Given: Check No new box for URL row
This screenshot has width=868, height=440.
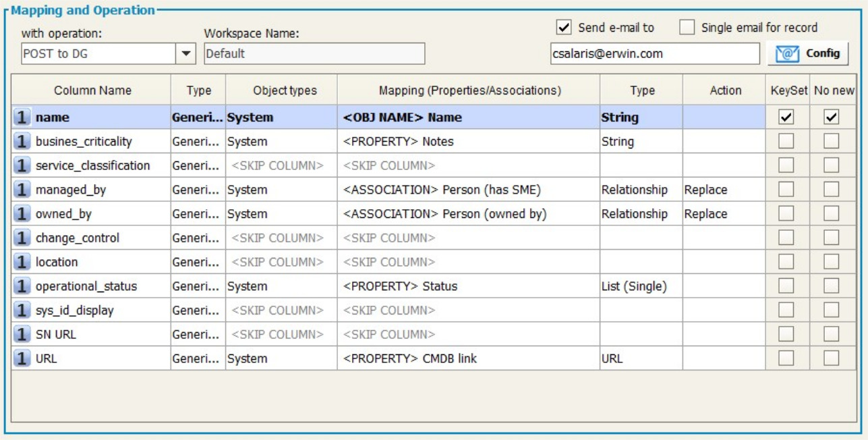Looking at the screenshot, I should (832, 359).
